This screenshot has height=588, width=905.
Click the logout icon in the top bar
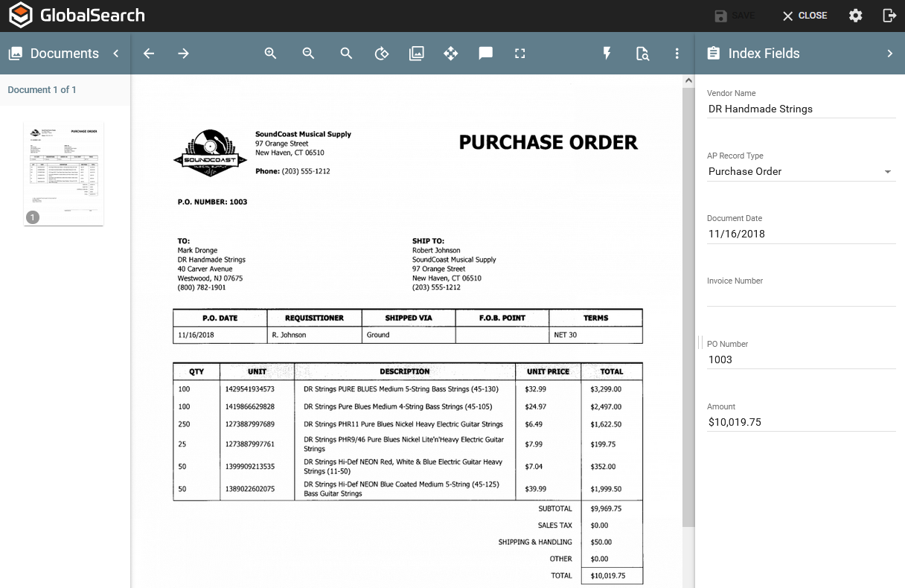point(889,16)
